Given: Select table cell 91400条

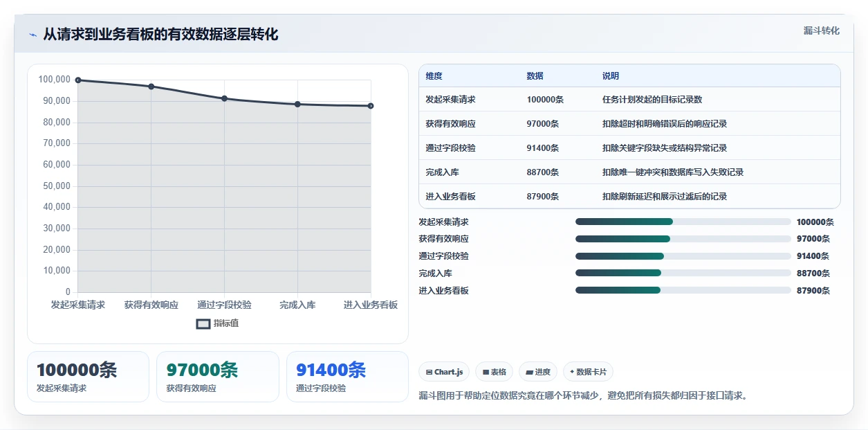Looking at the screenshot, I should pos(543,148).
